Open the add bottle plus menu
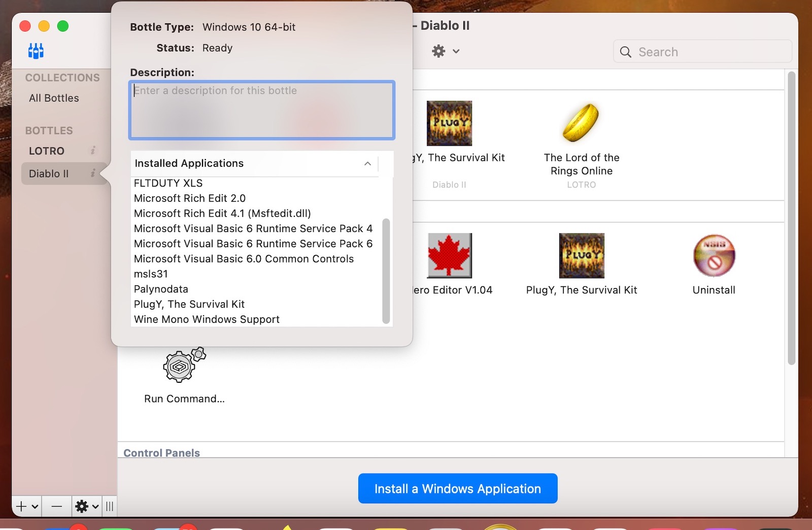This screenshot has height=530, width=812. (27, 506)
